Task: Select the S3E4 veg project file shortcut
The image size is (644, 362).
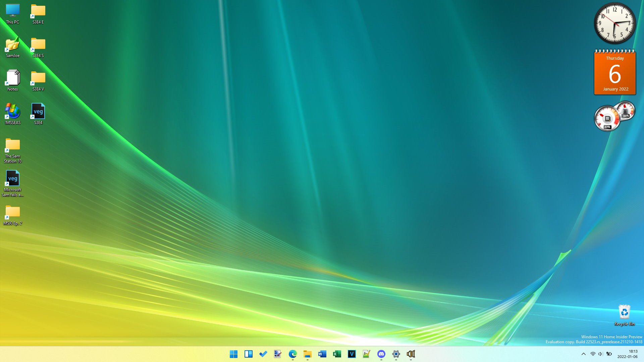Action: [x=38, y=114]
